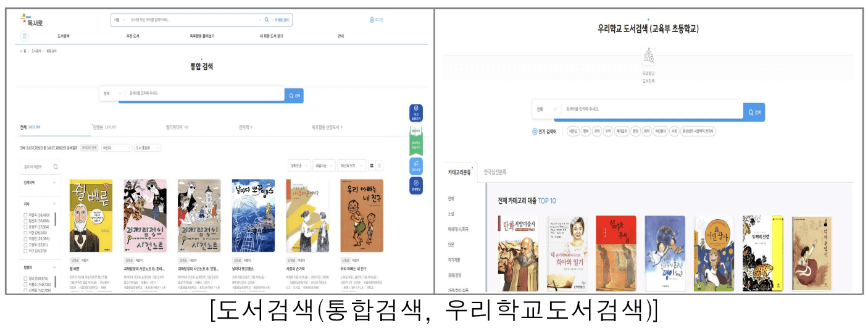Open the 전체 dropdown in 통합 검색 box
This screenshot has height=331, width=868.
pyautogui.click(x=112, y=93)
